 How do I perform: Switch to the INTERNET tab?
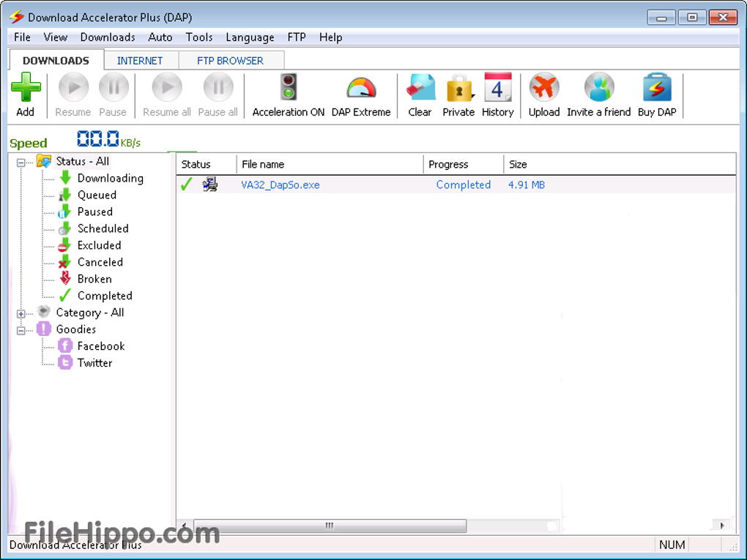140,61
